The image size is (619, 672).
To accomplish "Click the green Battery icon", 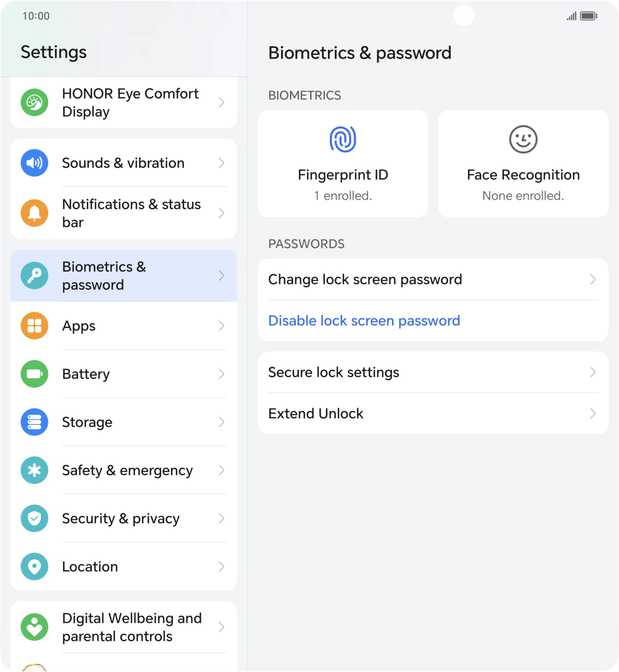I will click(x=34, y=374).
